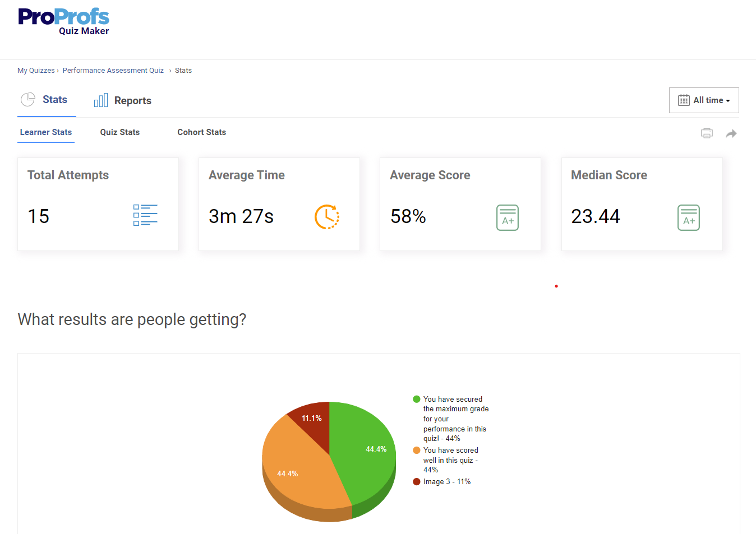
Task: Click the Stats pie chart icon
Action: tap(27, 99)
